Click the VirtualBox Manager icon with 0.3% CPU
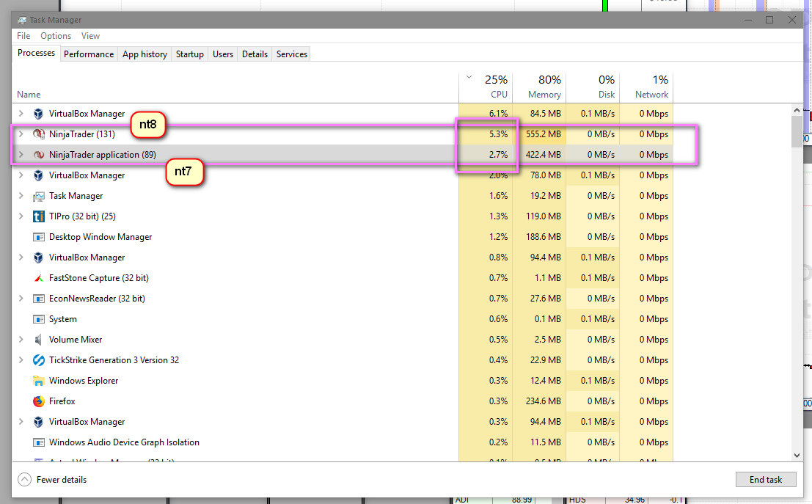This screenshot has width=812, height=504. click(x=38, y=422)
